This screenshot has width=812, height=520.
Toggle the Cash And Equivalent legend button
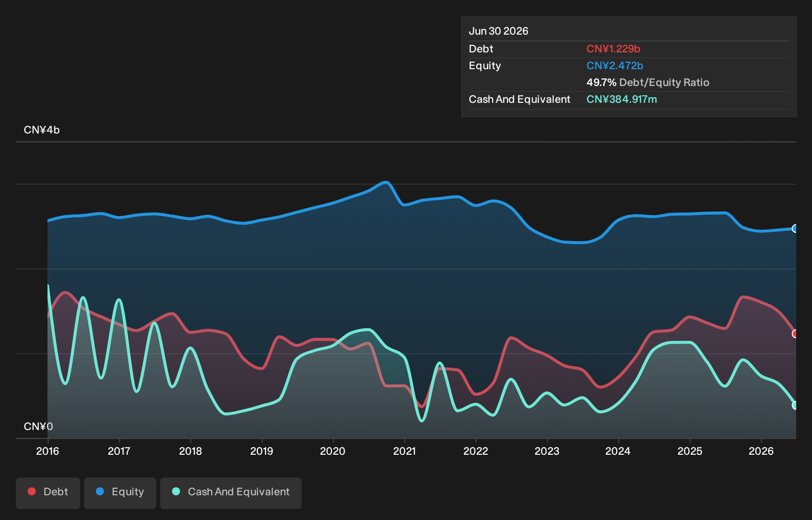click(231, 493)
